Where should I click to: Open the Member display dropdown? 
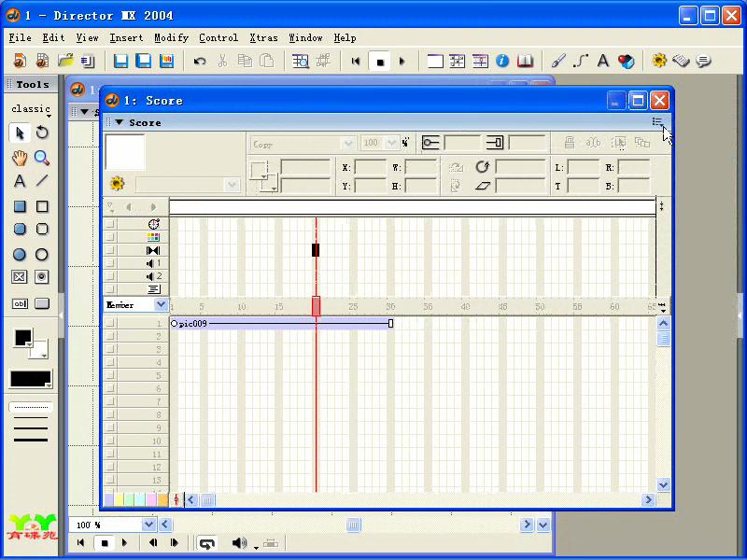(x=161, y=305)
